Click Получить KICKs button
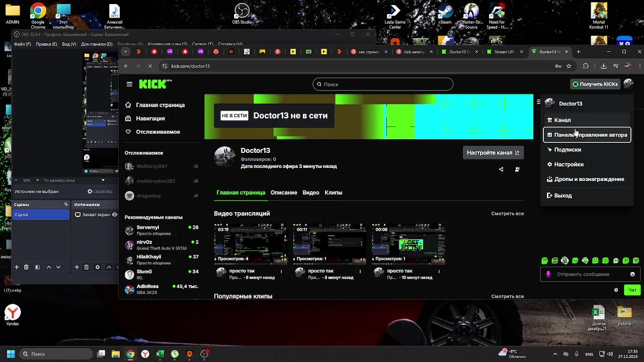This screenshot has width=644, height=362. 595,84
